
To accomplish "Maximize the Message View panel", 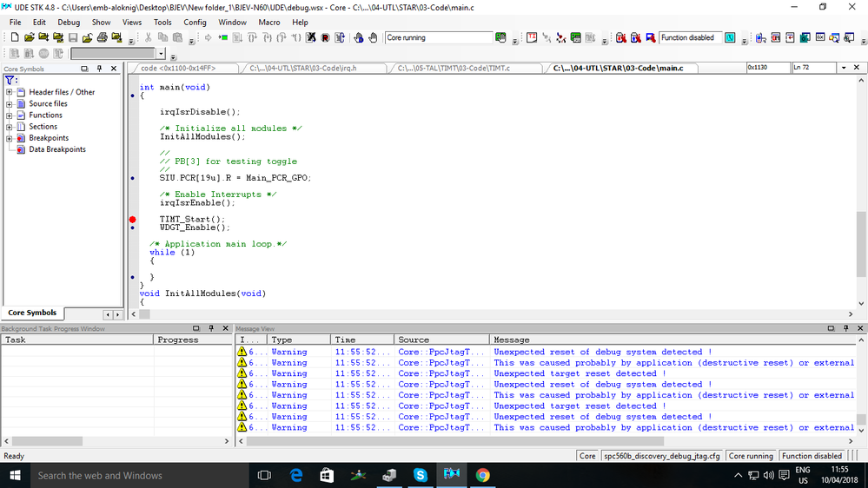I will pyautogui.click(x=831, y=328).
